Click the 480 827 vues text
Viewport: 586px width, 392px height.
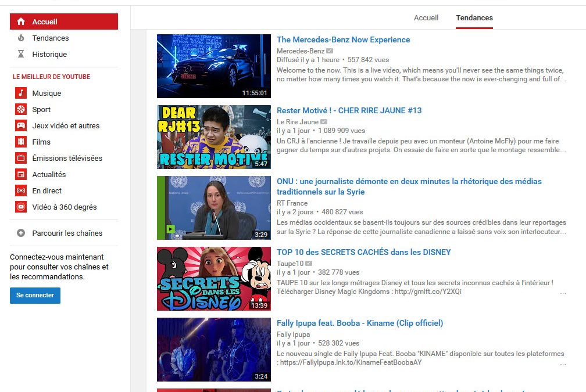click(342, 212)
